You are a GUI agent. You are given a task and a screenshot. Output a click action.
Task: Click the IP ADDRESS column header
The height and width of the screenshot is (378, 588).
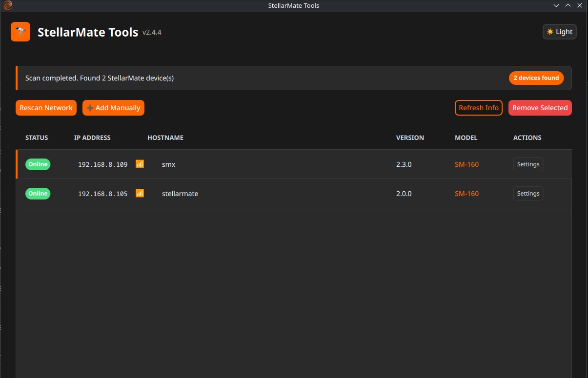[x=92, y=138]
